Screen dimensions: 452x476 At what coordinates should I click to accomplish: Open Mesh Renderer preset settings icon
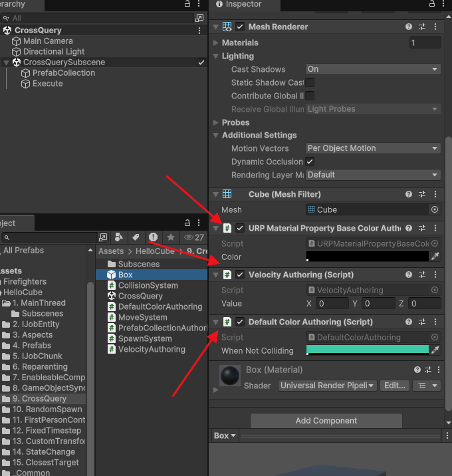(x=422, y=27)
